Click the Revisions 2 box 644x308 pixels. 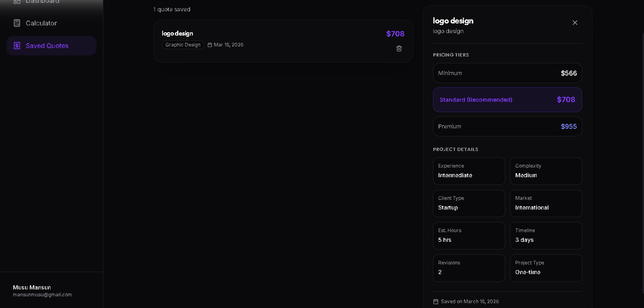[469, 268]
